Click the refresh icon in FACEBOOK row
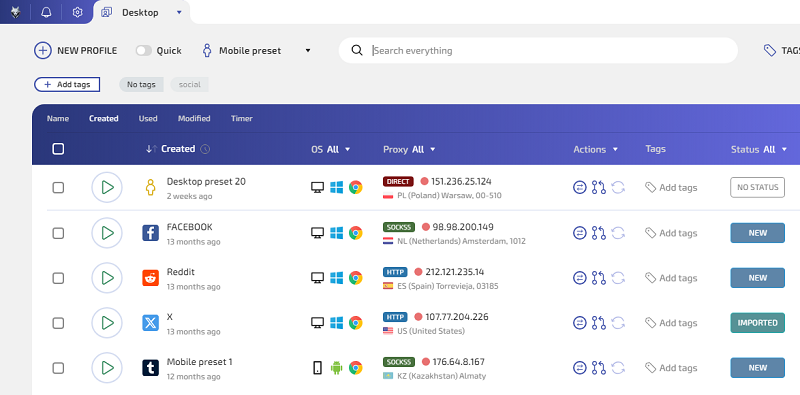Screen dimensions: 800x395 point(618,233)
